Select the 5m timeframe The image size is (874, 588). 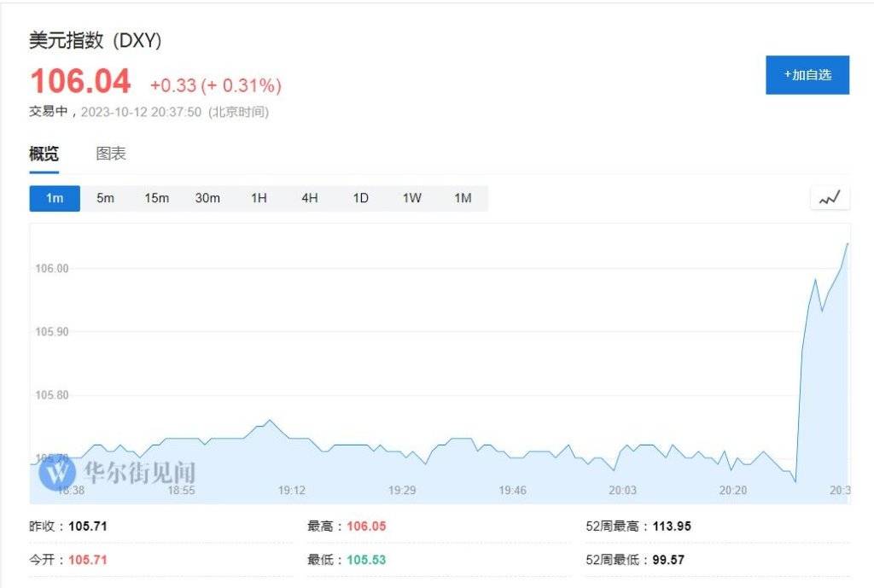tap(105, 198)
